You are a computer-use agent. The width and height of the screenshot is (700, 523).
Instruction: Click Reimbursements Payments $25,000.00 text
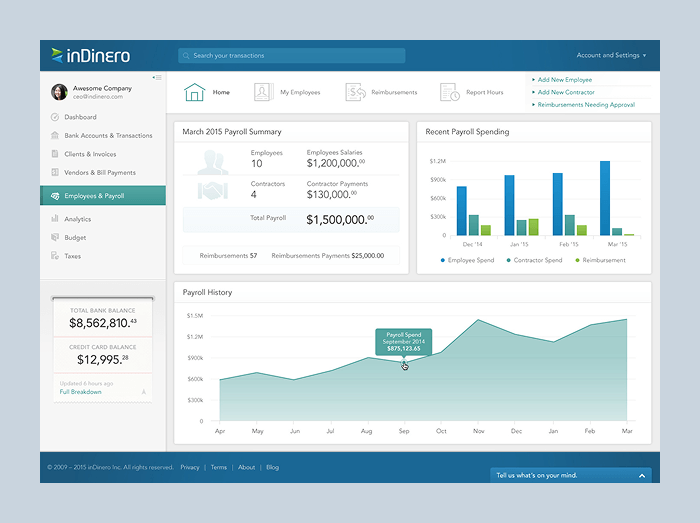click(328, 256)
